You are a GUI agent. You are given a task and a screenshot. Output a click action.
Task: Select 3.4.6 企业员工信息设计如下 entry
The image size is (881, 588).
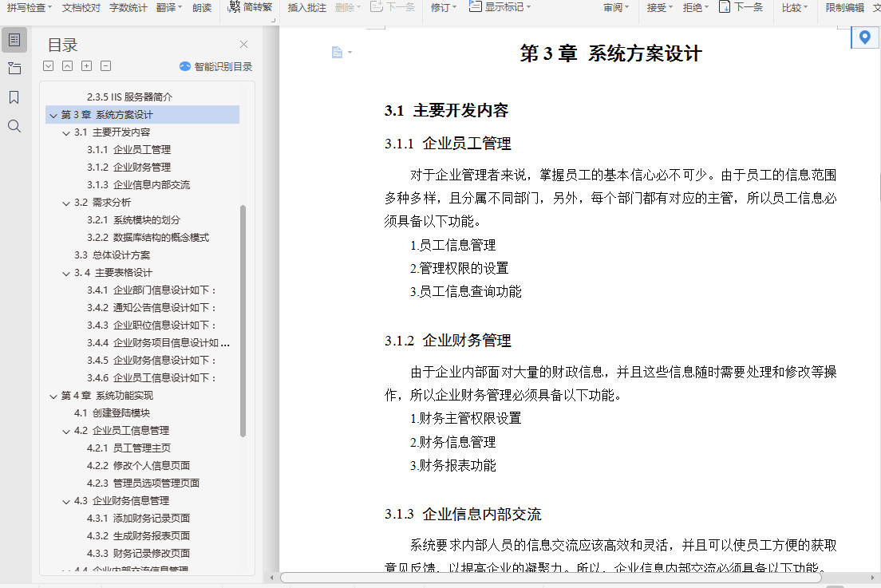pos(152,378)
